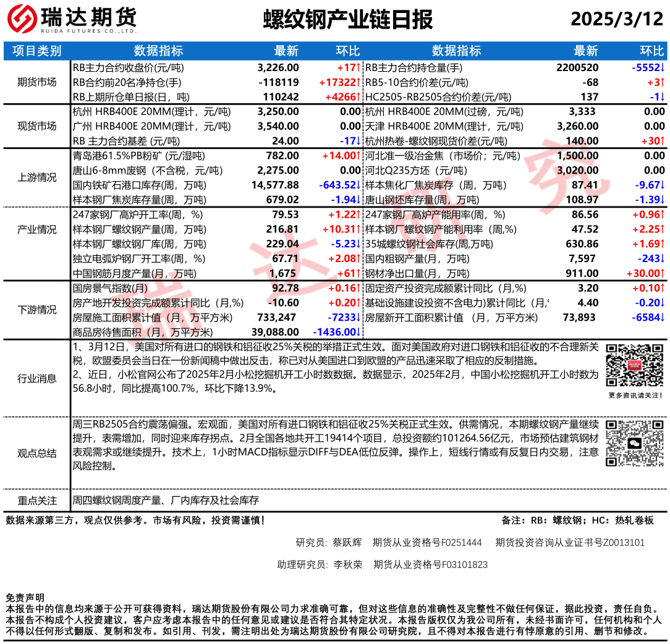Viewport: 670px width, 644px height.
Task: Click the change value +17322↑
Action: pyautogui.click(x=340, y=82)
